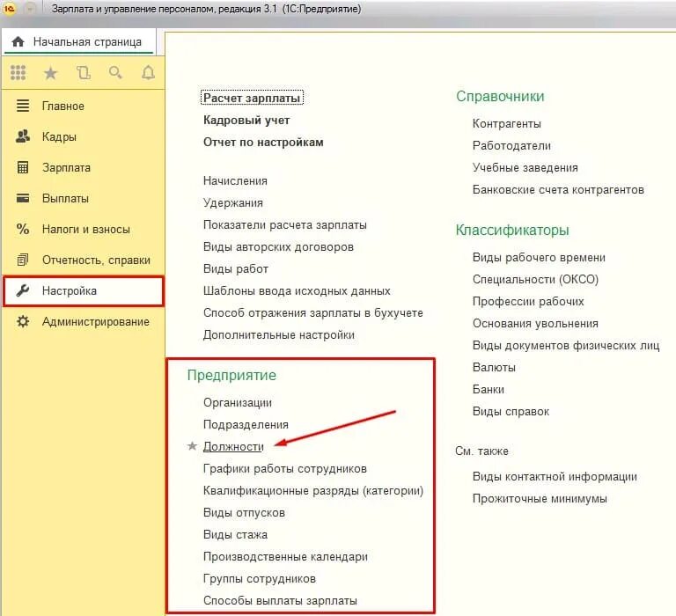Click the people icon for Кадры

pyautogui.click(x=22, y=136)
